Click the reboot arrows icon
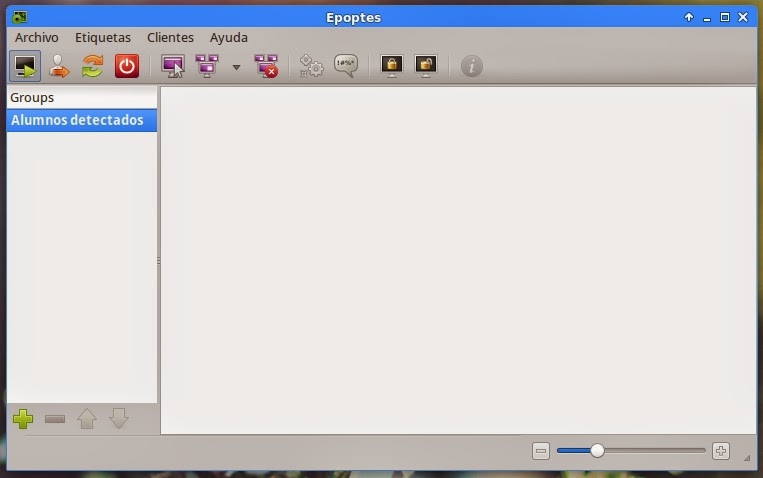The image size is (763, 478). [x=92, y=66]
